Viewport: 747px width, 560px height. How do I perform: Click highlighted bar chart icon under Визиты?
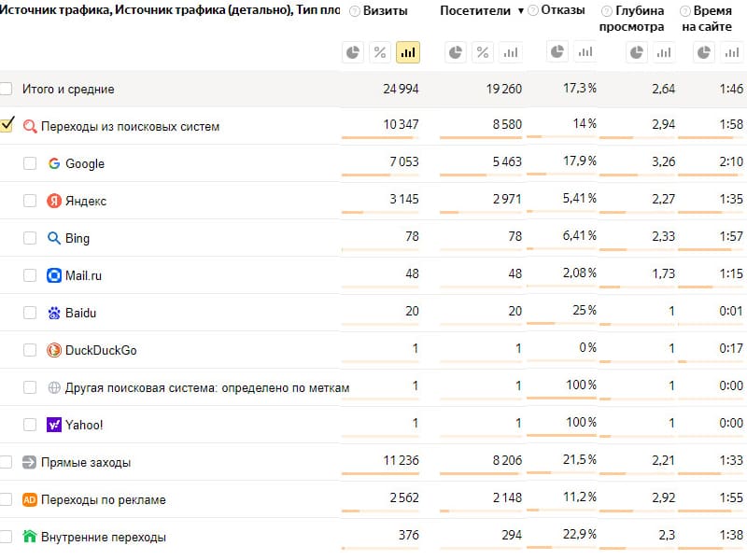[x=408, y=52]
